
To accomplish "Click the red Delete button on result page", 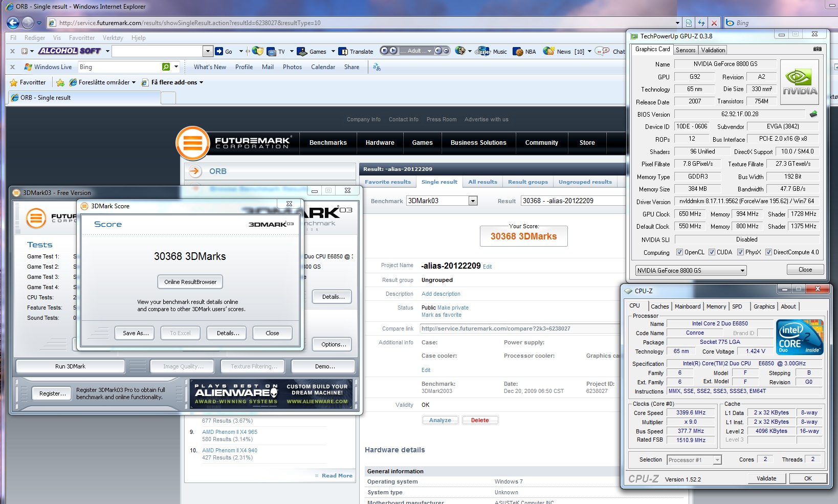I will click(480, 420).
